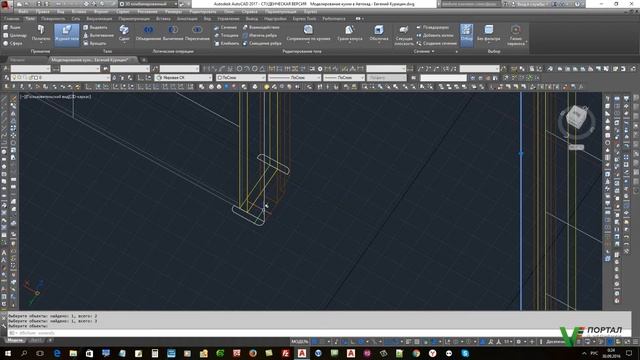
Task: Switch to the Лист1 layout tab
Action: (x=36, y=340)
